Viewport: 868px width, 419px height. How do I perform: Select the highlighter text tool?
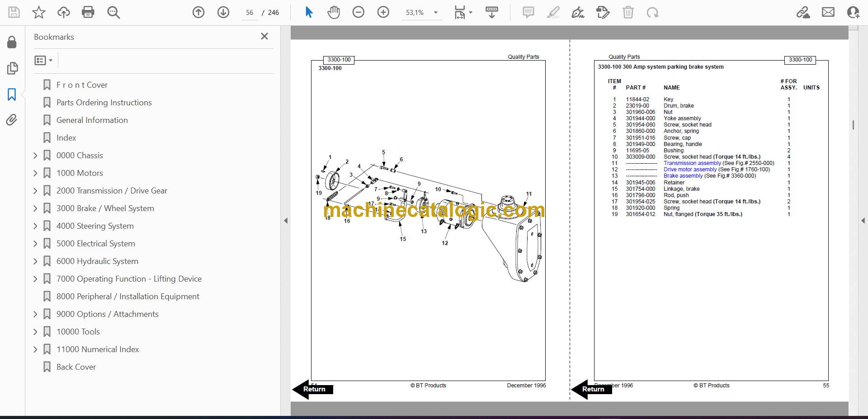point(553,12)
